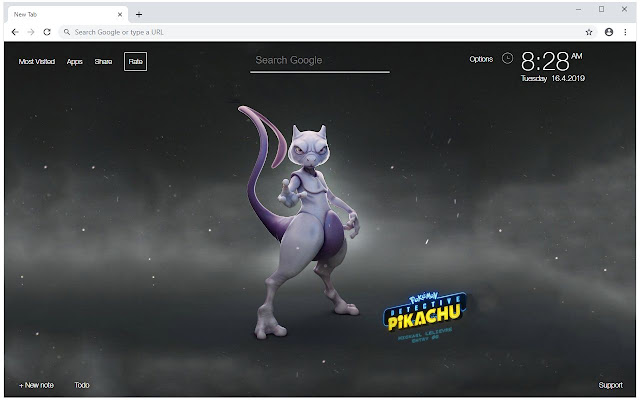The width and height of the screenshot is (640, 400).
Task: Select the New Tab browser tab
Action: point(67,15)
